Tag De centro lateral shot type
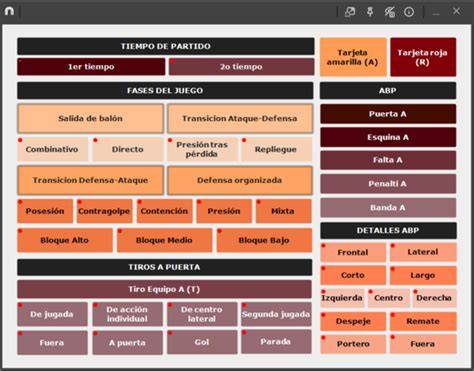The height and width of the screenshot is (371, 474). tap(202, 314)
